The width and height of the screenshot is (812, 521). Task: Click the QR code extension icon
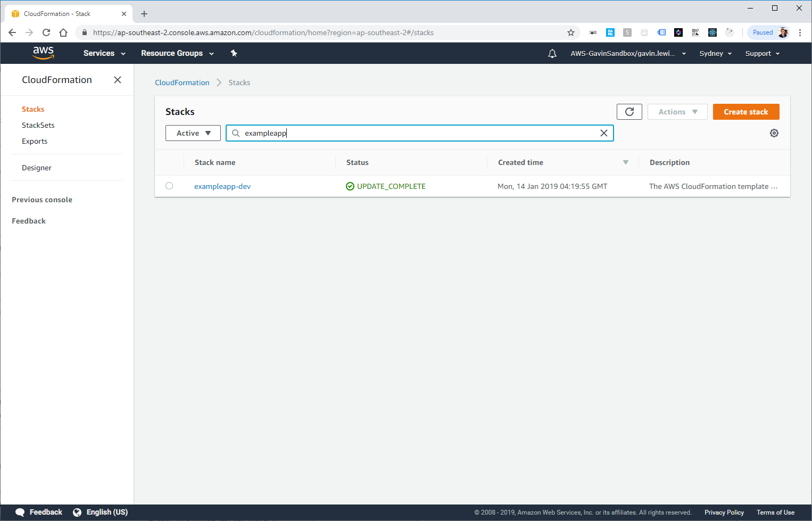pos(695,32)
